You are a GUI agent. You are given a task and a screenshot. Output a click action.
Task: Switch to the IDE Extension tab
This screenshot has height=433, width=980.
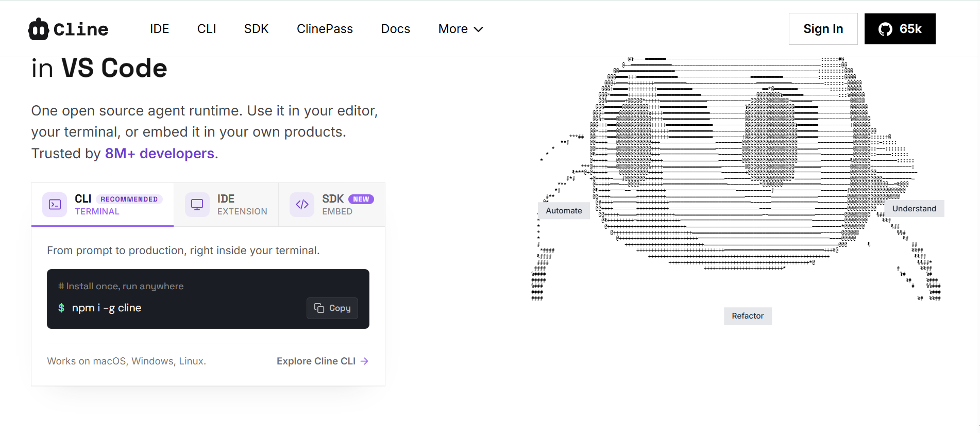226,205
